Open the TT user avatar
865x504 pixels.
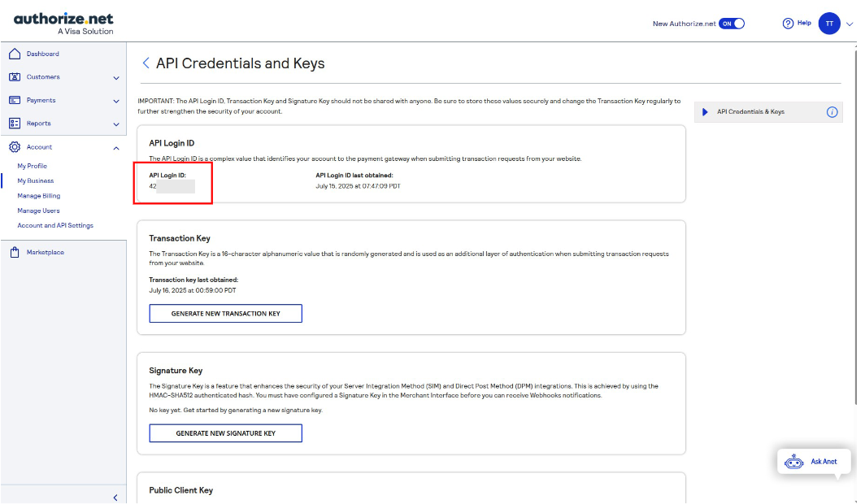(829, 24)
